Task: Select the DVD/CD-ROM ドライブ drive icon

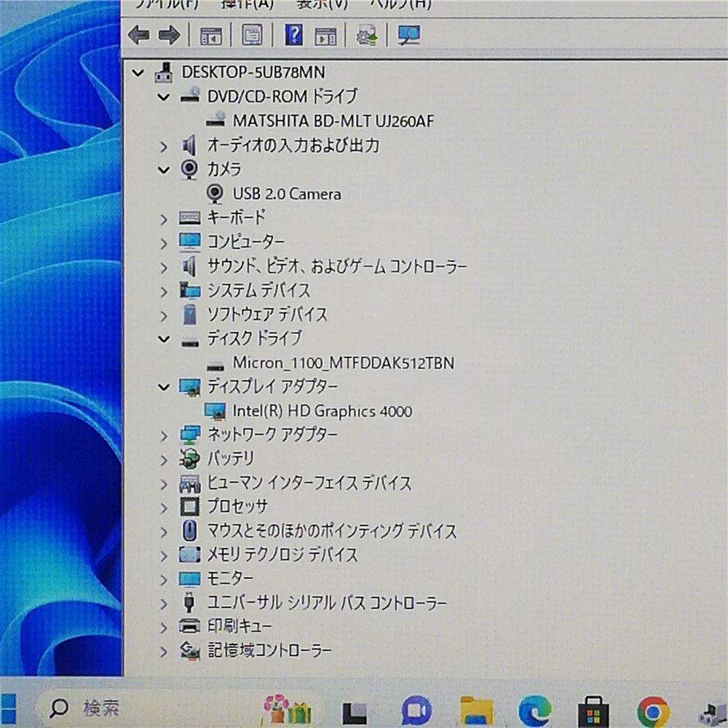Action: pyautogui.click(x=190, y=95)
